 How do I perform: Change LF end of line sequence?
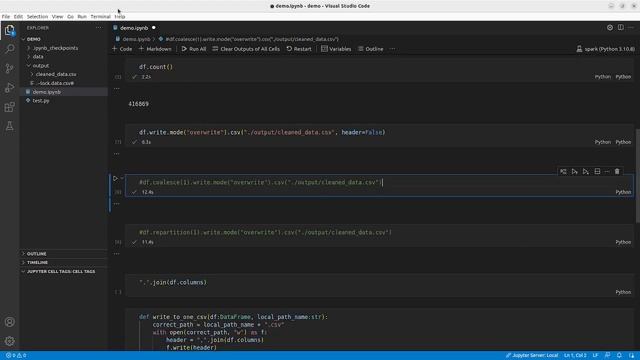(x=596, y=356)
